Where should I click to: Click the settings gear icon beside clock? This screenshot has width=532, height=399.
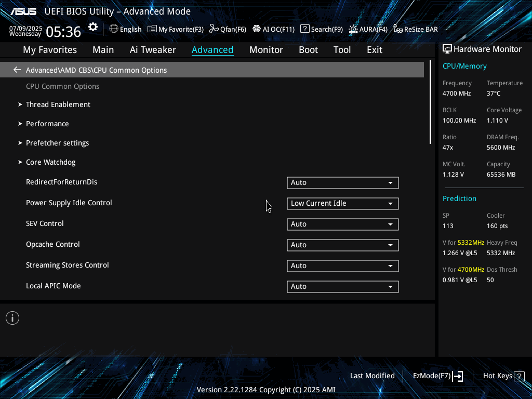click(x=93, y=28)
